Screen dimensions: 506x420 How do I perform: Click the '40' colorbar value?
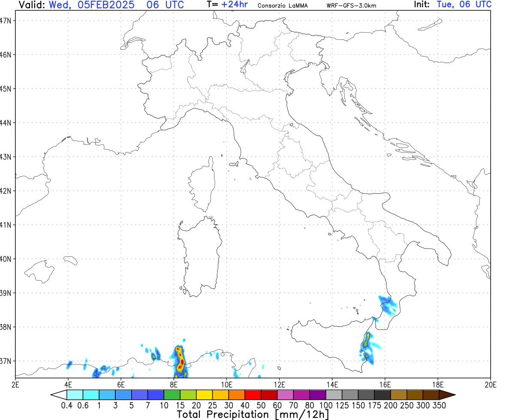245,405
